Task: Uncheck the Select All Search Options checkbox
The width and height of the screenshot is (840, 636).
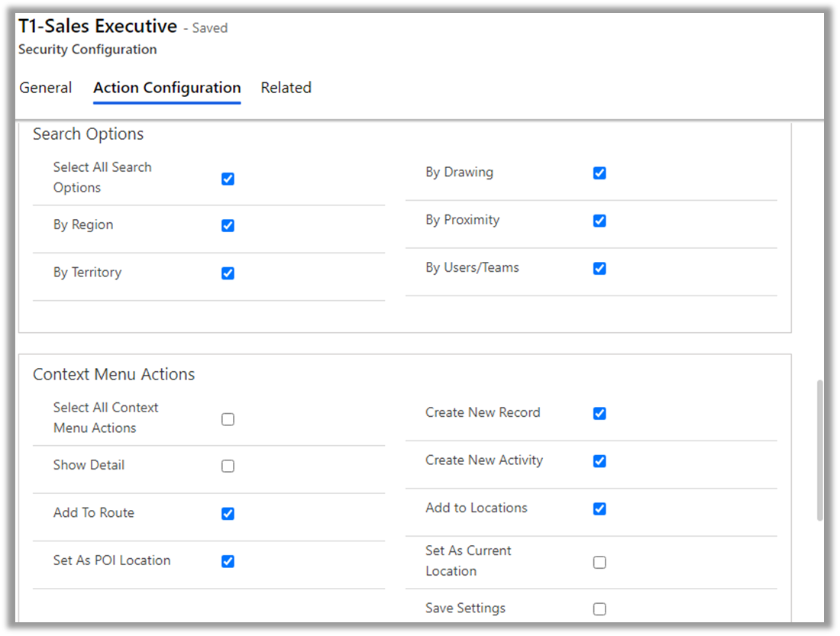Action: [x=228, y=179]
